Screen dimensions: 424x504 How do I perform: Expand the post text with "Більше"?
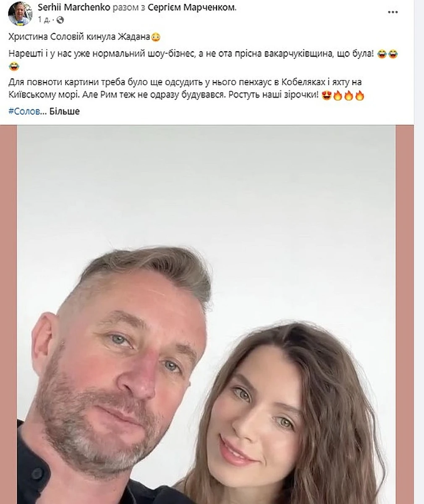pyautogui.click(x=65, y=111)
